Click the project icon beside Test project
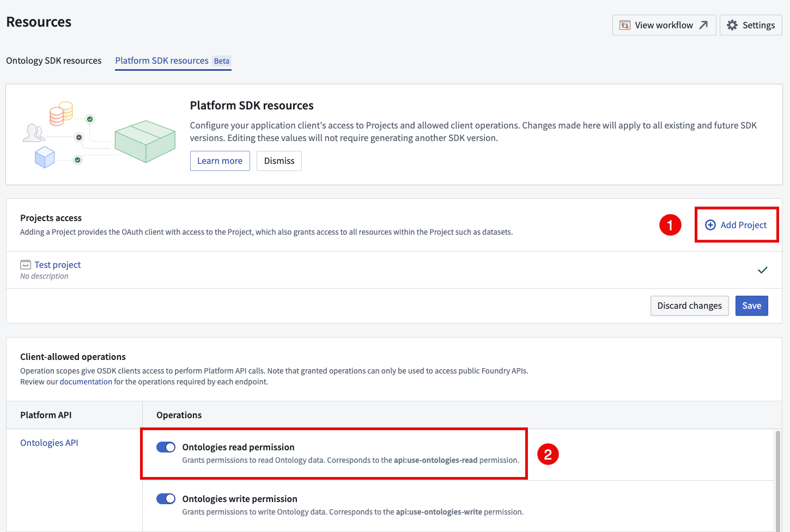This screenshot has height=532, width=790. [x=26, y=264]
